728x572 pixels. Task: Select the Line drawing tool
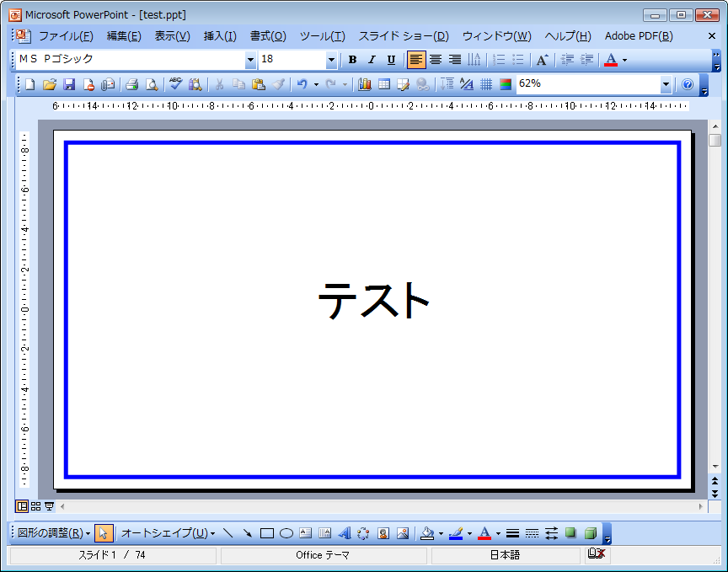tap(228, 533)
